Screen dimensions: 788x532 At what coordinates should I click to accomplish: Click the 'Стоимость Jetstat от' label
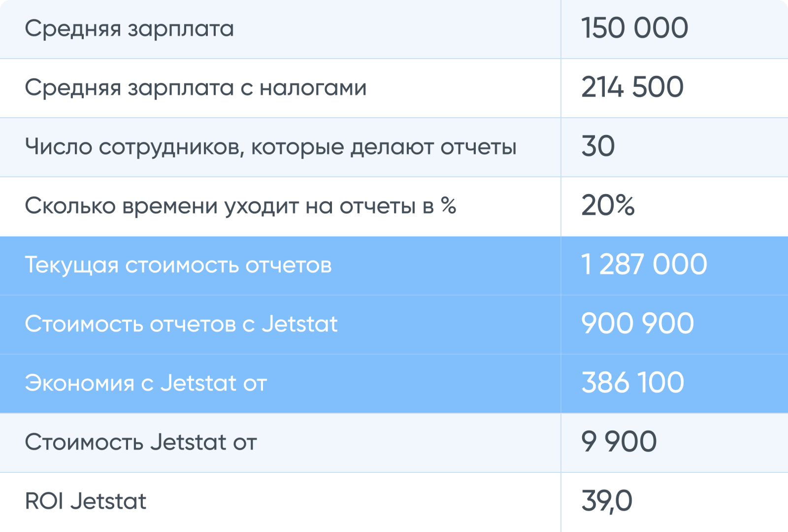coord(141,442)
